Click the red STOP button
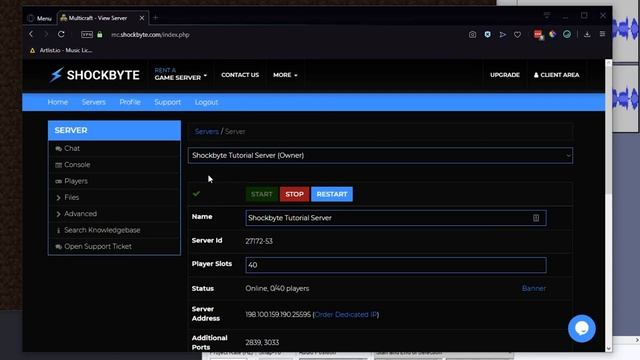This screenshot has height=360, width=640. click(294, 194)
